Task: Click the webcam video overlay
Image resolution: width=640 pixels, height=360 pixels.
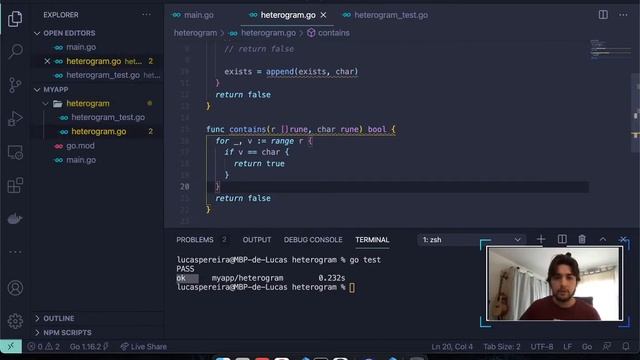Action: (554, 284)
